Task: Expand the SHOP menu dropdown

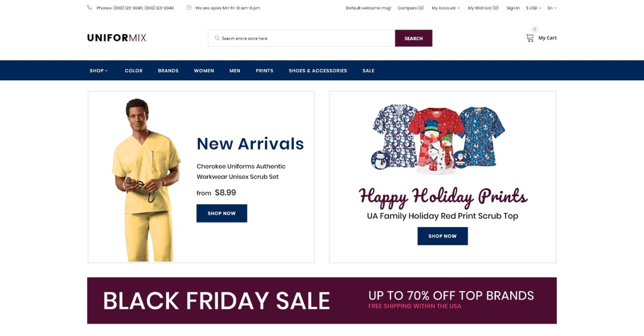Action: [99, 71]
